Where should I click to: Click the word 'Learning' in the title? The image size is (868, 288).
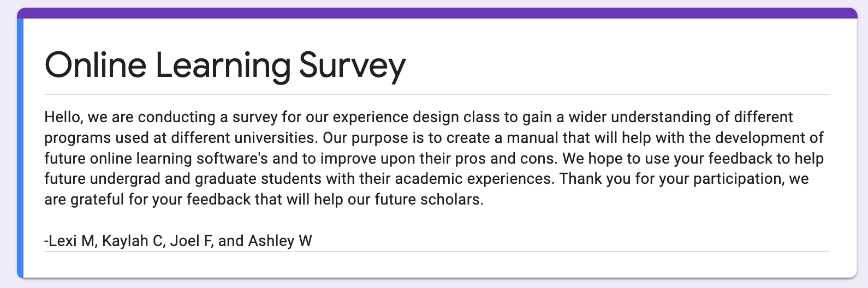pos(223,65)
